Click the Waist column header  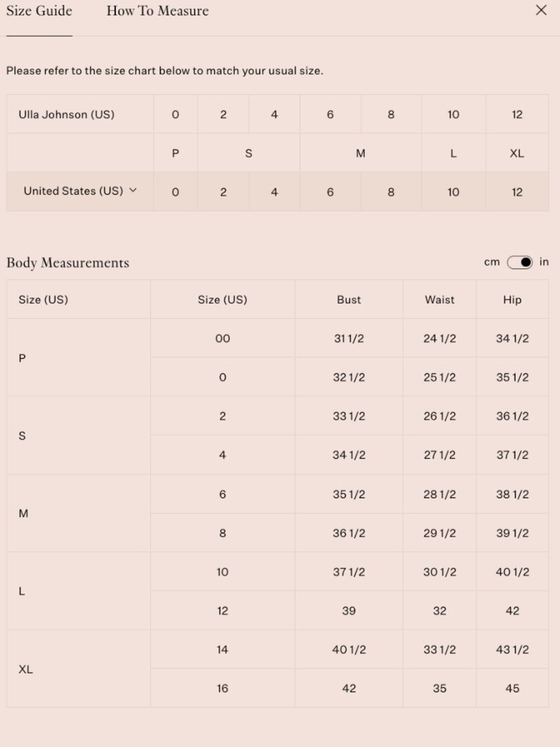pyautogui.click(x=440, y=300)
